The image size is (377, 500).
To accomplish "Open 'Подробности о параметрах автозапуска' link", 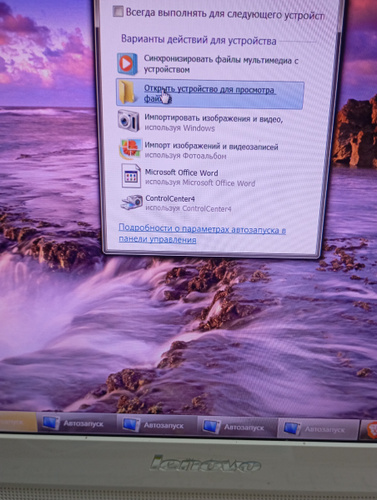I will [x=202, y=234].
